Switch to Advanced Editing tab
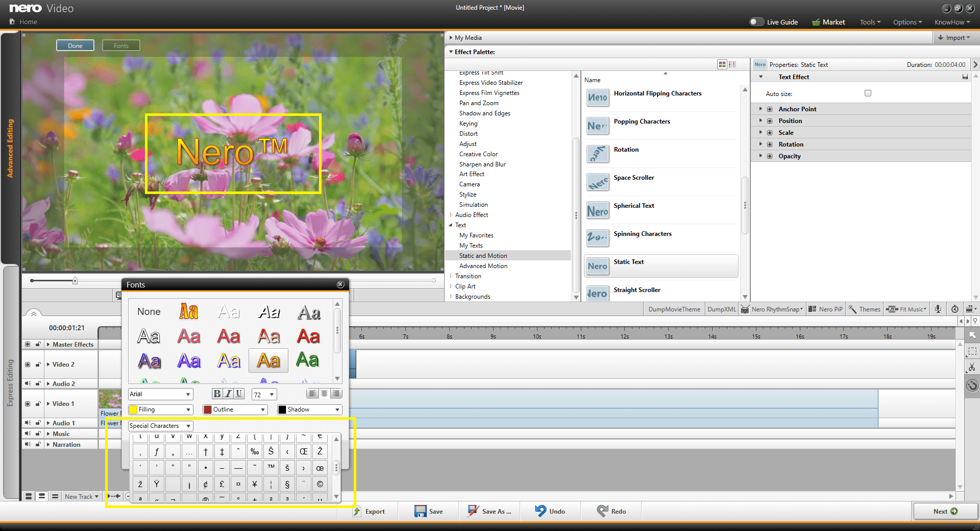 [10, 148]
